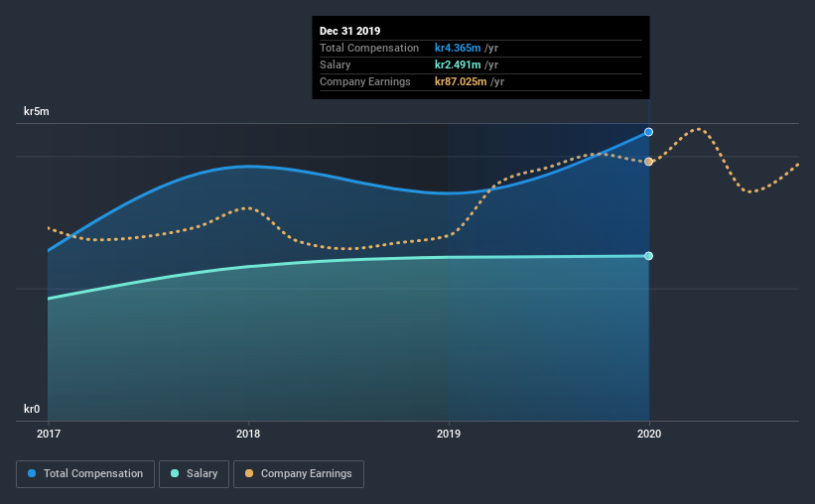Click the Total Compensation tooltip row label

[369, 48]
